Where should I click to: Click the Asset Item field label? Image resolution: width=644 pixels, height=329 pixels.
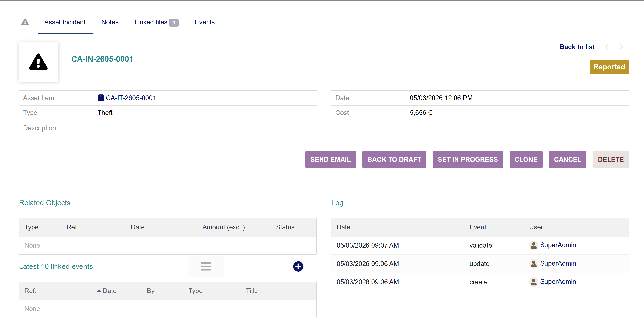tap(38, 98)
